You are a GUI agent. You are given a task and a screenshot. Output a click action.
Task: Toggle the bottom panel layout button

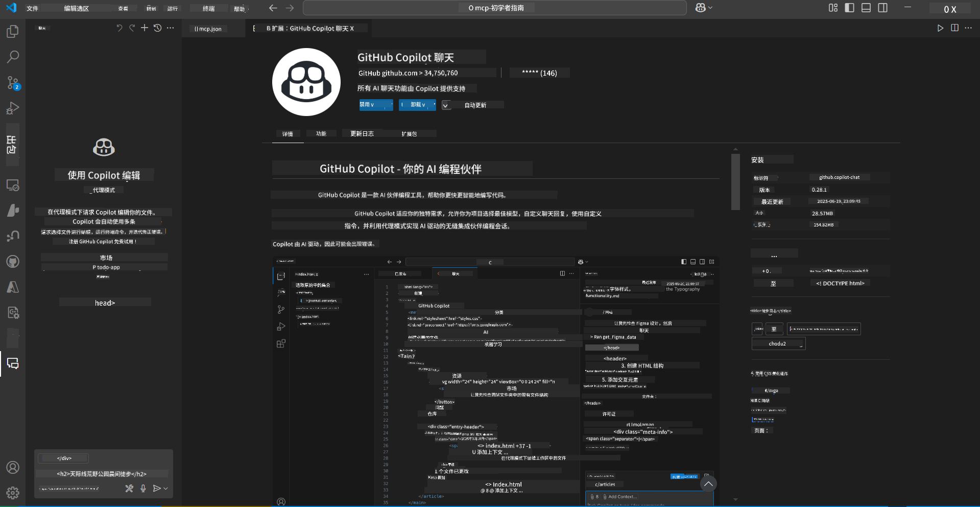[x=866, y=8]
